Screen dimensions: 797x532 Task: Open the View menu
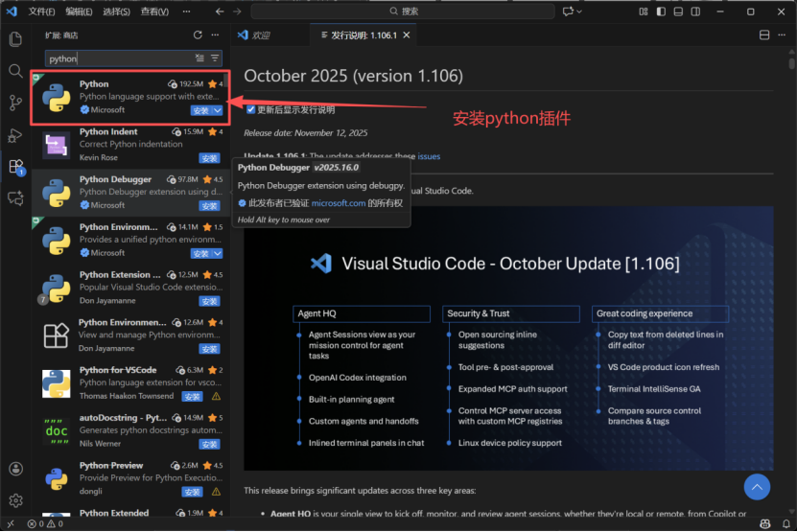coord(154,12)
